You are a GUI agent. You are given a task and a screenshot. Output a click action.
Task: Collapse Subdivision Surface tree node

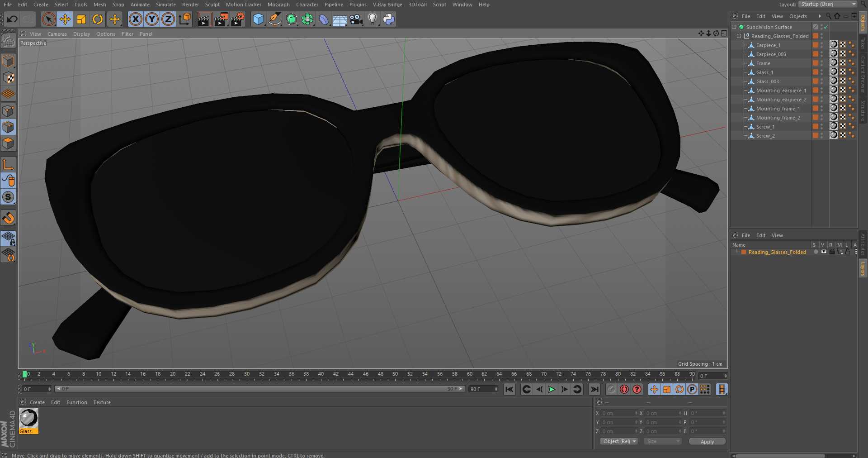735,27
